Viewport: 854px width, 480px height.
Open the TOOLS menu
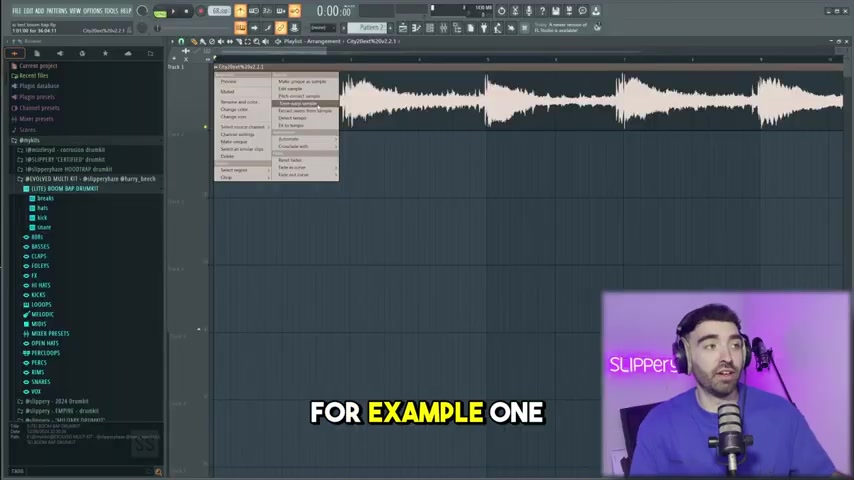tap(111, 11)
